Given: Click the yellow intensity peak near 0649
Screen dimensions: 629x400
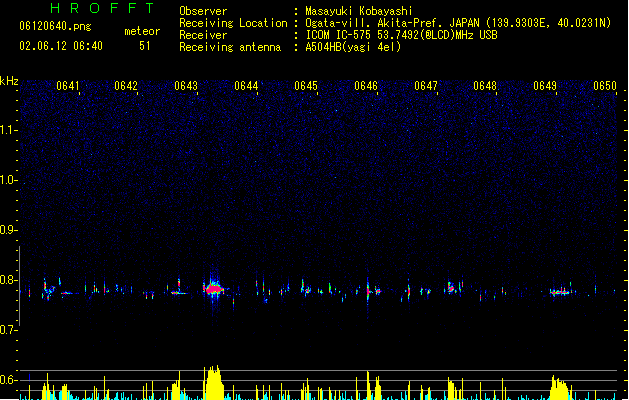Looking at the screenshot, I should 560,388.
